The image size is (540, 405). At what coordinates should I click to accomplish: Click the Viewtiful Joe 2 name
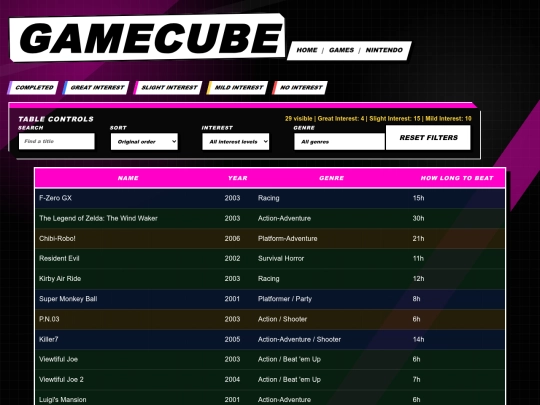point(61,380)
